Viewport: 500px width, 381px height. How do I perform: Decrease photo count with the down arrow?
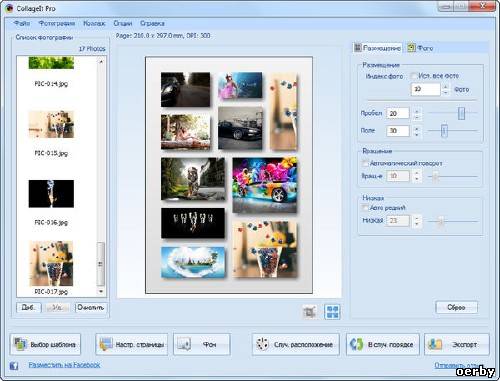446,92
